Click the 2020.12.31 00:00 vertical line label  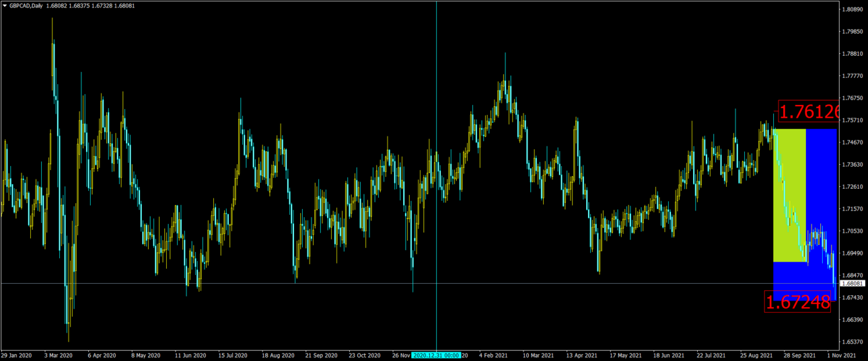pyautogui.click(x=436, y=354)
